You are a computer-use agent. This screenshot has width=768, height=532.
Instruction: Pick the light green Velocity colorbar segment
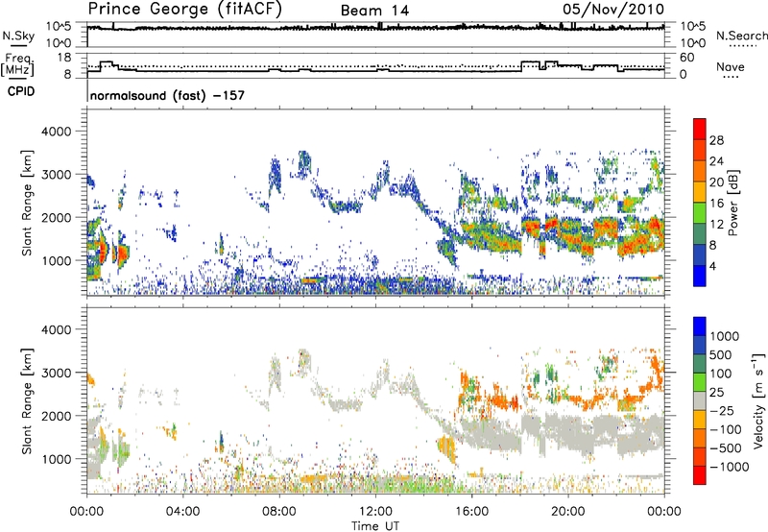pyautogui.click(x=700, y=382)
